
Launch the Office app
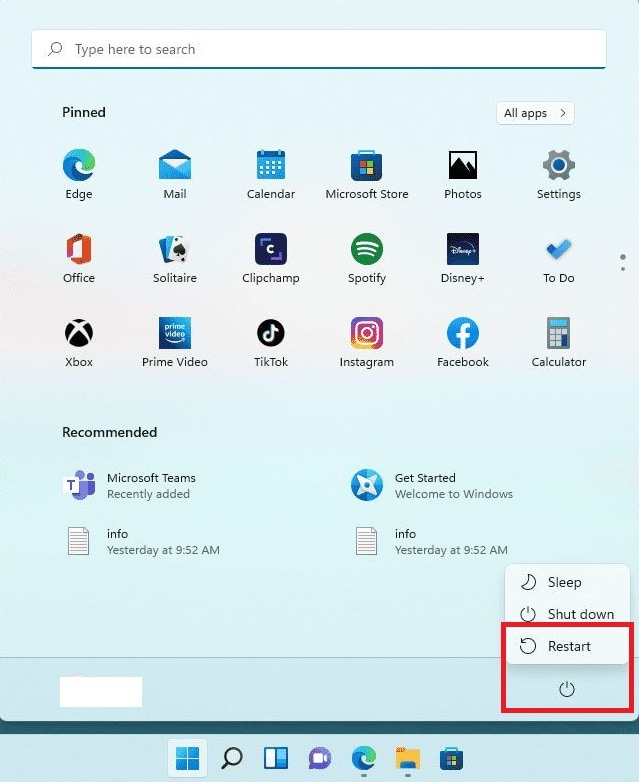[79, 258]
